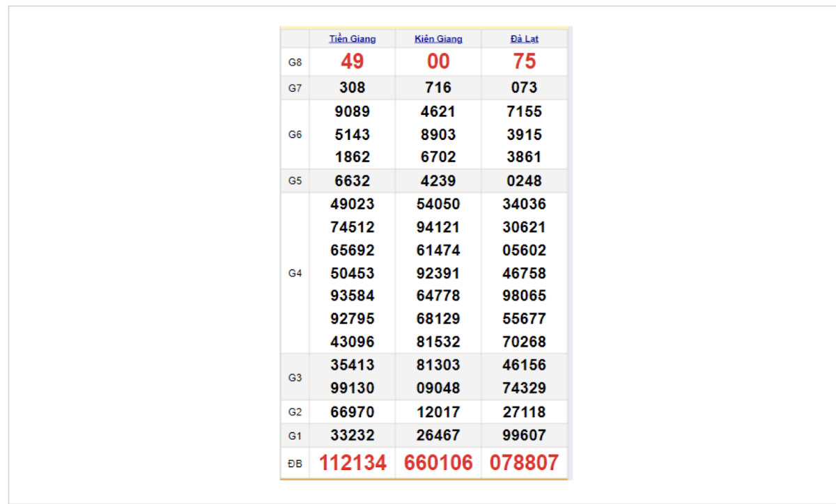This screenshot has height=504, width=836.
Task: Pick G4 number 64778
Action: pos(438,295)
